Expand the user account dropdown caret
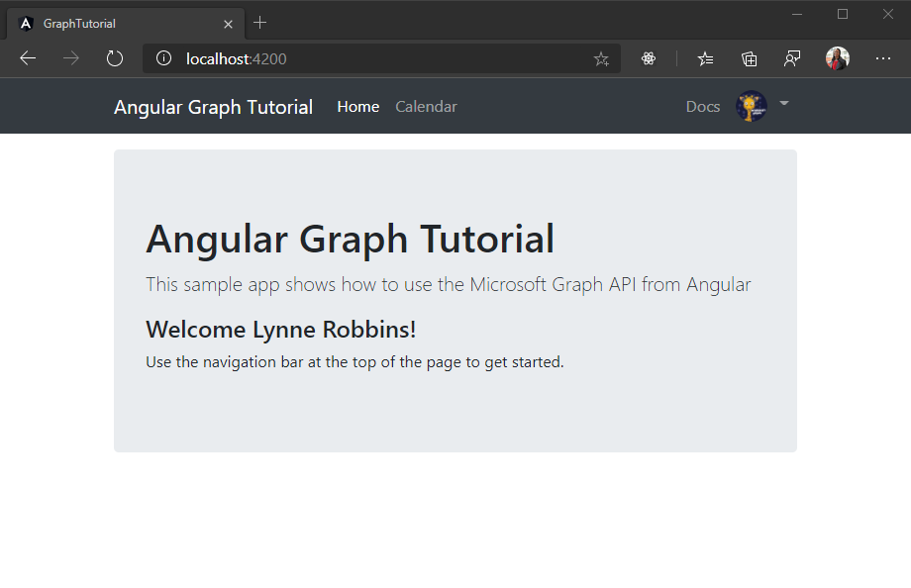 784,103
